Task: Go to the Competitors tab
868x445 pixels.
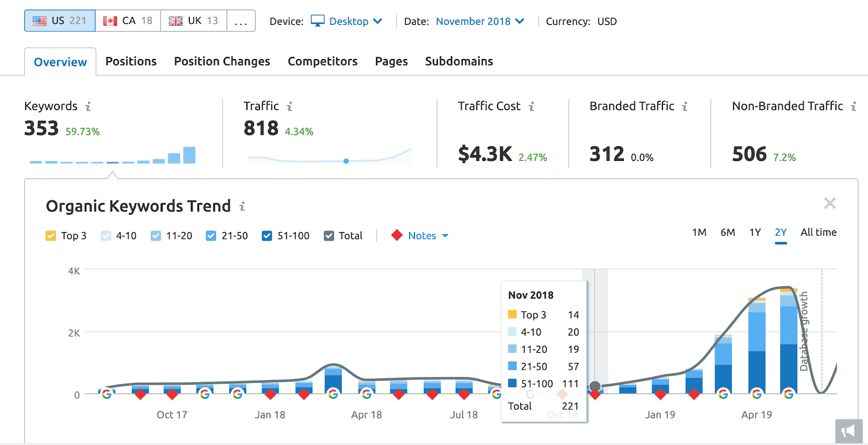Action: pyautogui.click(x=322, y=61)
